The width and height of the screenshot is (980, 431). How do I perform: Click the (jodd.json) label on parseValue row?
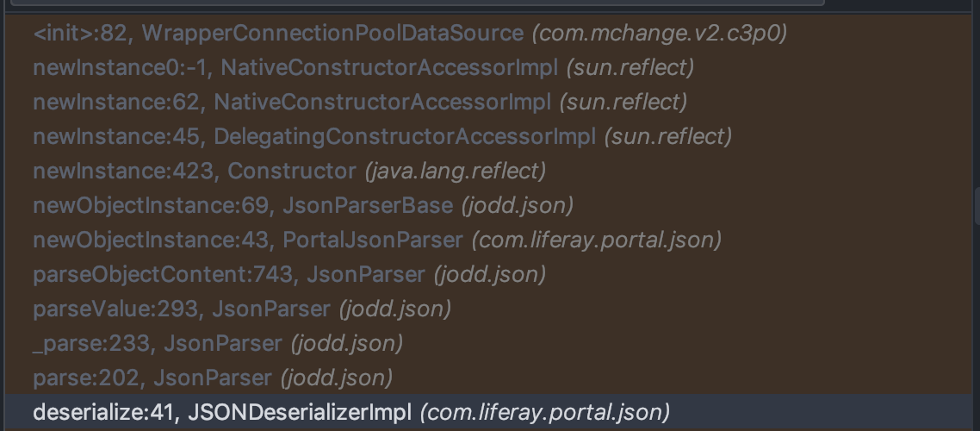point(395,309)
